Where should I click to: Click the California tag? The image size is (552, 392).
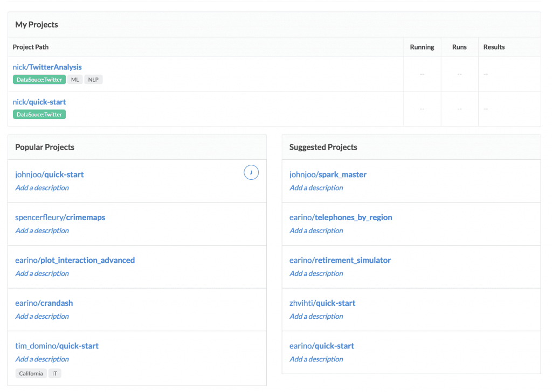[x=31, y=373]
